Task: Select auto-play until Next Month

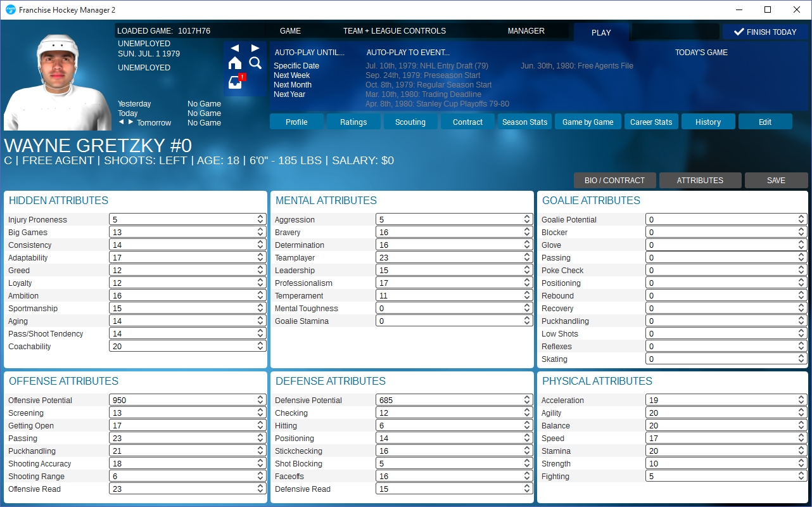Action: [293, 85]
